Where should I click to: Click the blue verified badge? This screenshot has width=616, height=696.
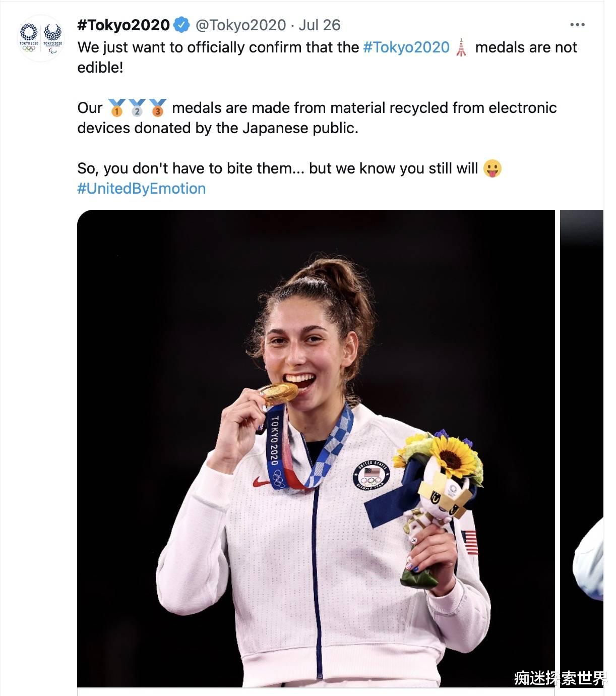pyautogui.click(x=181, y=25)
